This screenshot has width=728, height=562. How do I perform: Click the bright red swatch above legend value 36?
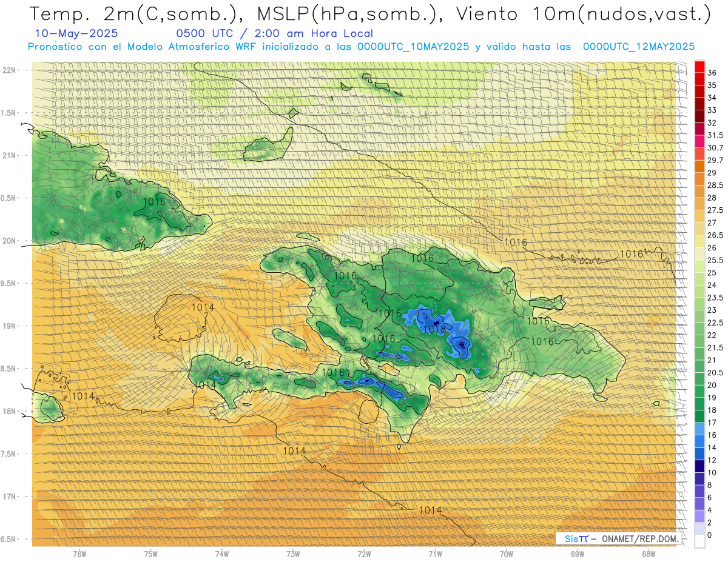pyautogui.click(x=699, y=66)
